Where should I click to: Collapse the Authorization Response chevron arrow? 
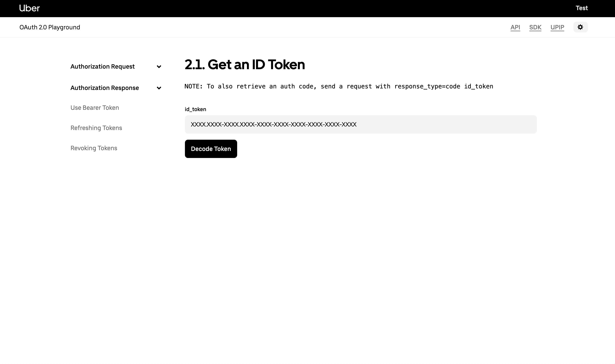pyautogui.click(x=159, y=88)
